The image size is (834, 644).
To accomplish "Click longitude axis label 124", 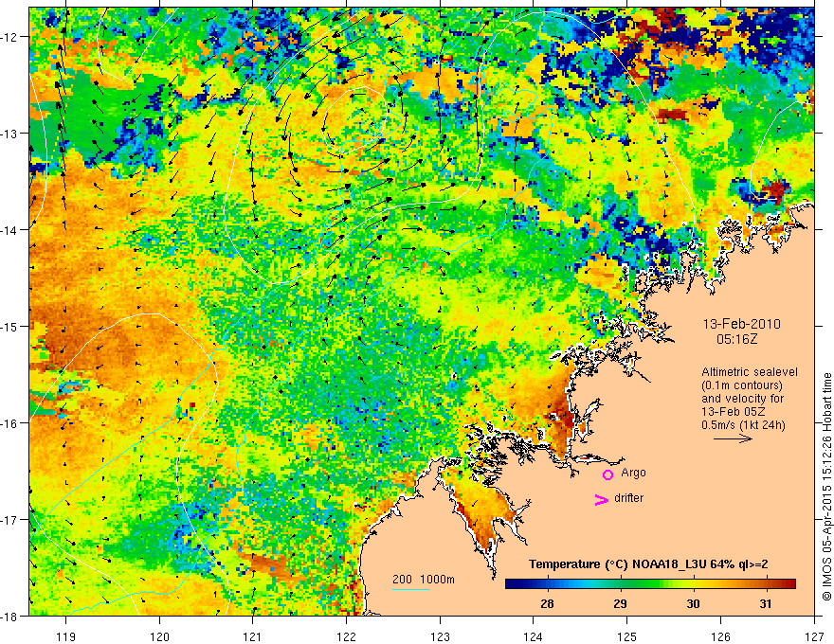I will 534,636.
